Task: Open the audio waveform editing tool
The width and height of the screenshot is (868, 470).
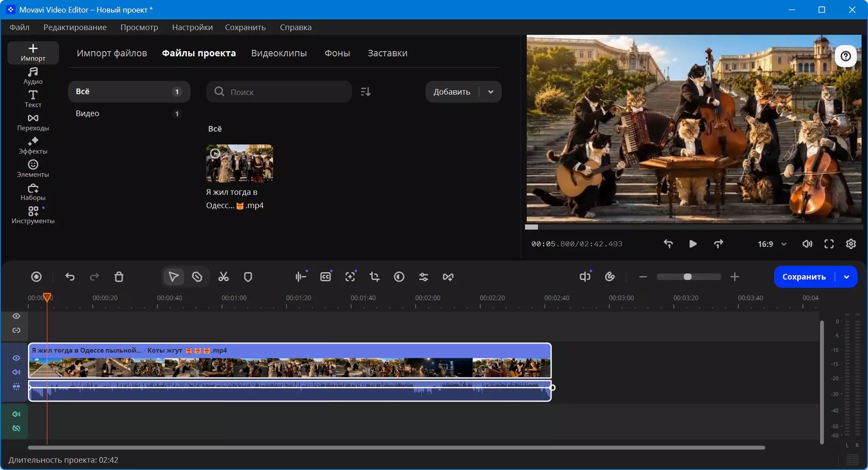Action: coord(301,277)
